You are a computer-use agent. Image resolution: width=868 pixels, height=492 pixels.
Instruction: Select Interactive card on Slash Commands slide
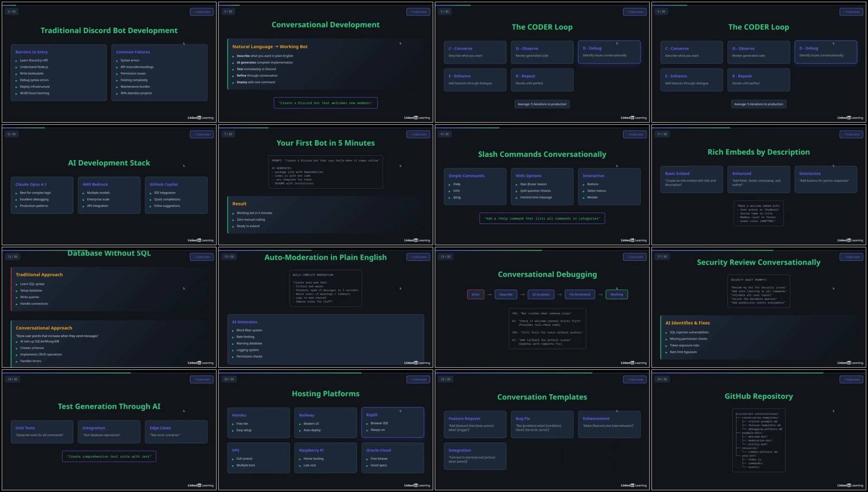[x=609, y=186]
